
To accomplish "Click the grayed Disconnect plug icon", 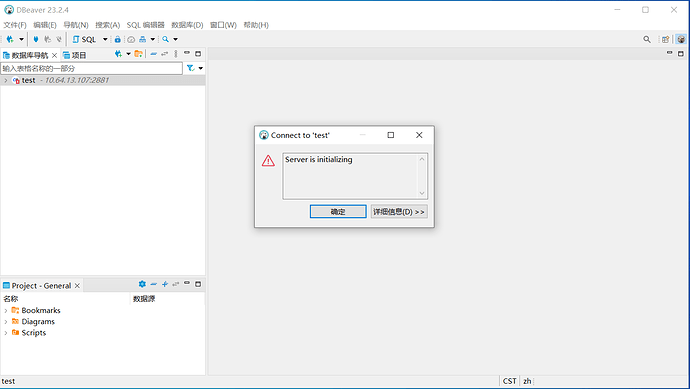I will pos(59,39).
